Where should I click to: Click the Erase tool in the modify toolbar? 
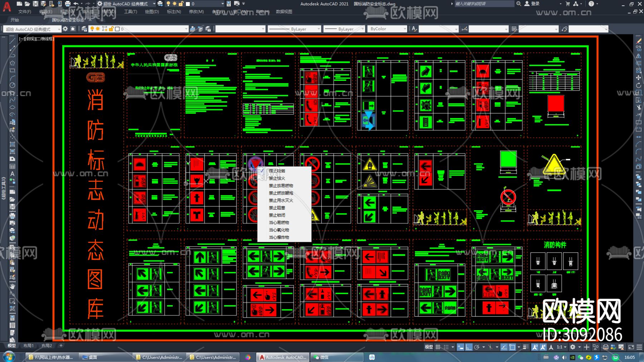639,41
